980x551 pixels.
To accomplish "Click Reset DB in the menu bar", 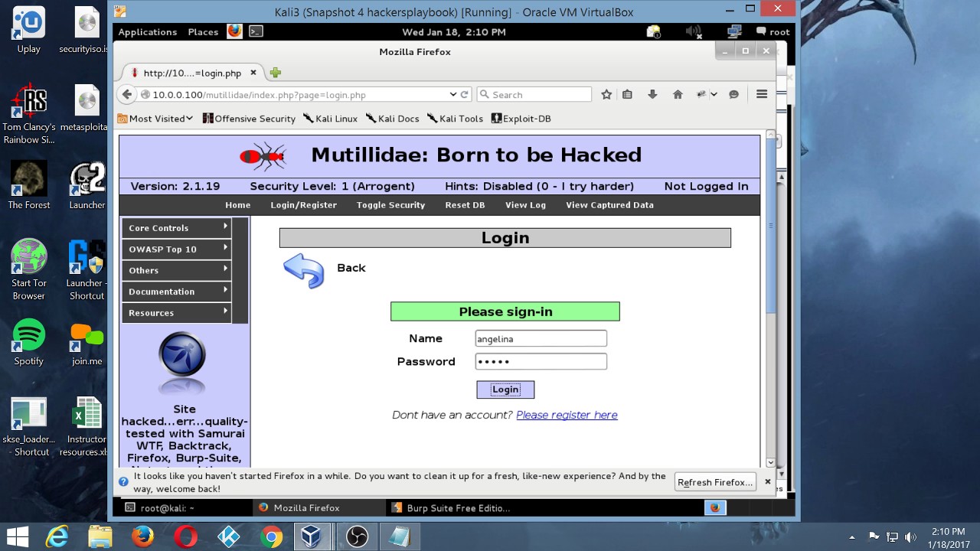I will click(465, 205).
